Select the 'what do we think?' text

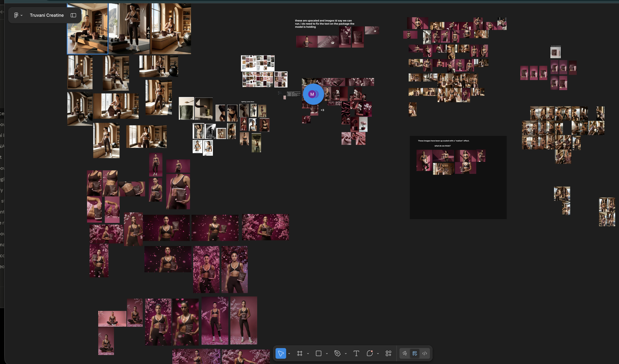coord(442,146)
